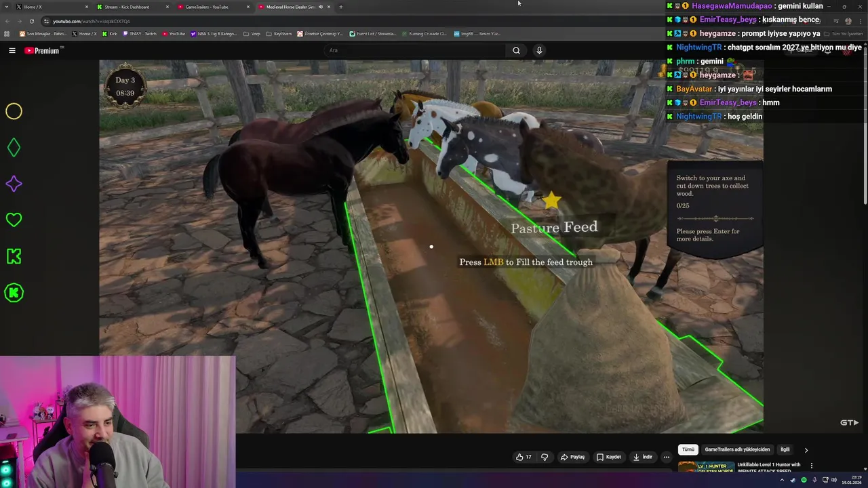
Task: Open the volume speaker tray icon
Action: tap(833, 480)
